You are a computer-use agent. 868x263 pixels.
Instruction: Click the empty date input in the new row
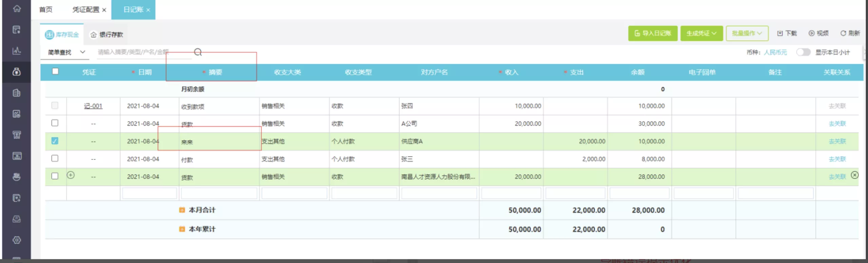150,193
